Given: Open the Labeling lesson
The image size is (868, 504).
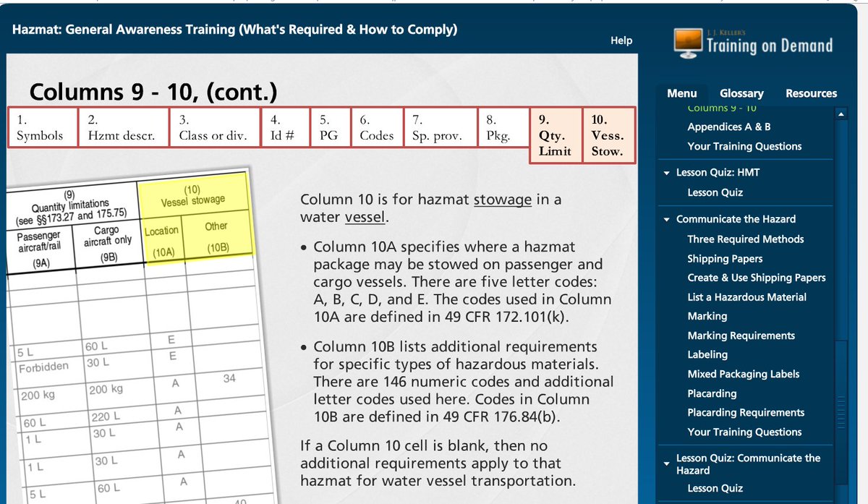Looking at the screenshot, I should pos(707,354).
